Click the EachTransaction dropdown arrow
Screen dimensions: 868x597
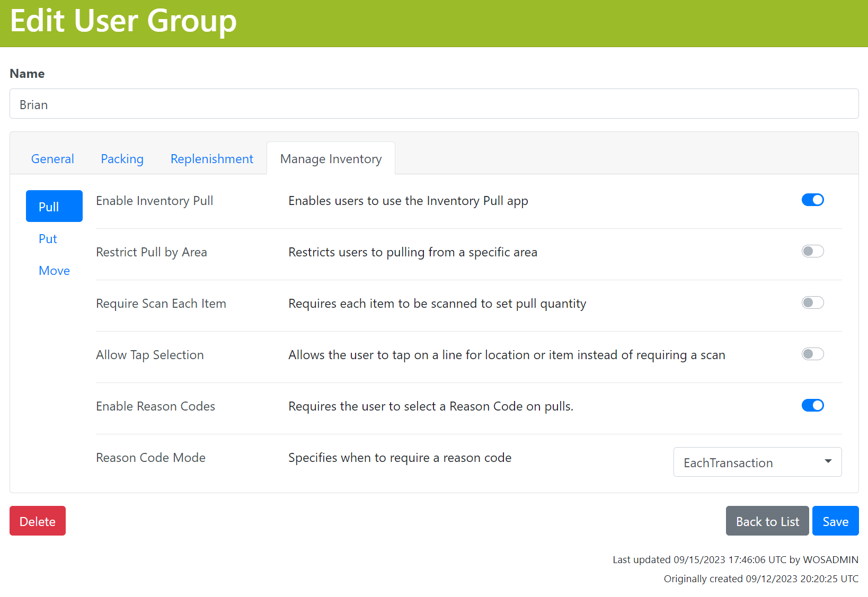pos(828,461)
